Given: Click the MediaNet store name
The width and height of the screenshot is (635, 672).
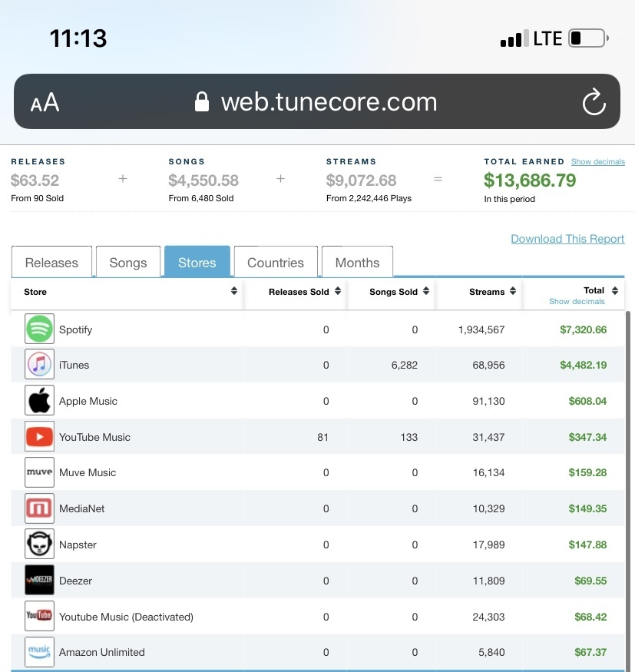Looking at the screenshot, I should (82, 508).
